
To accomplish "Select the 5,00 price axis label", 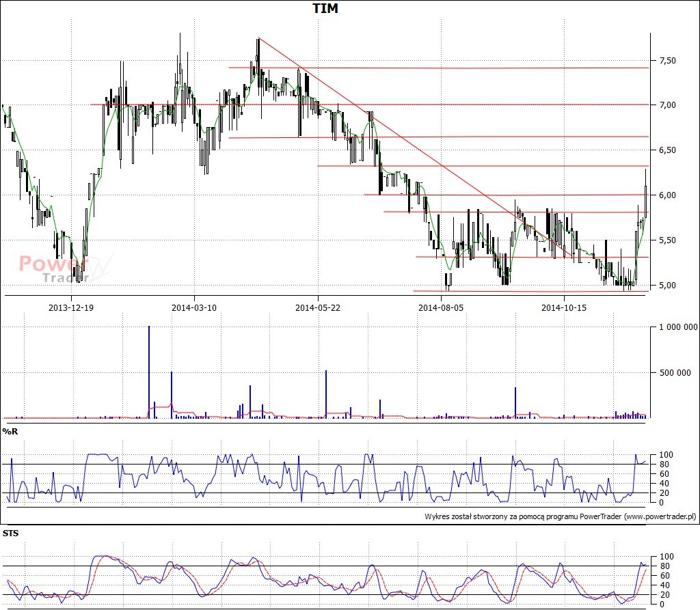I will (x=667, y=285).
